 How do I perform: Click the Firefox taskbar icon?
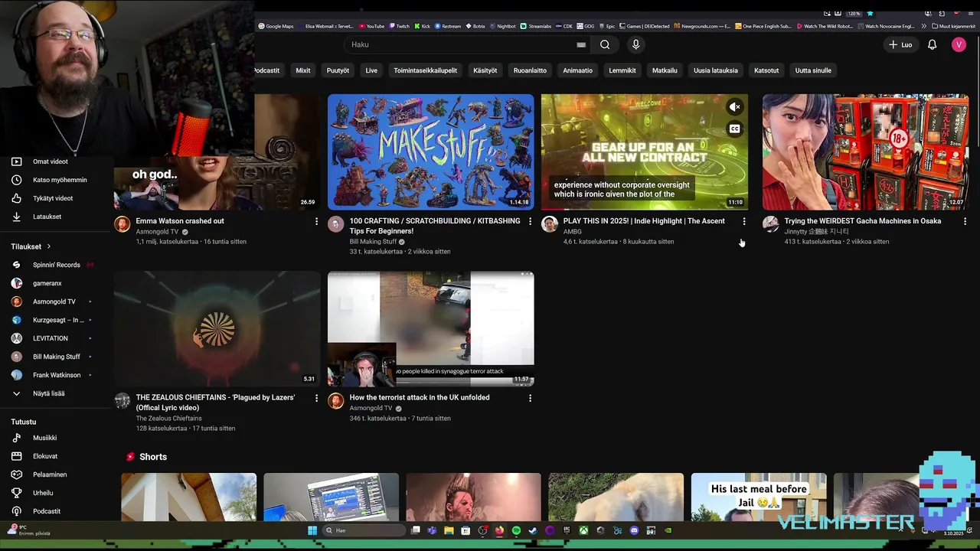pyautogui.click(x=499, y=530)
